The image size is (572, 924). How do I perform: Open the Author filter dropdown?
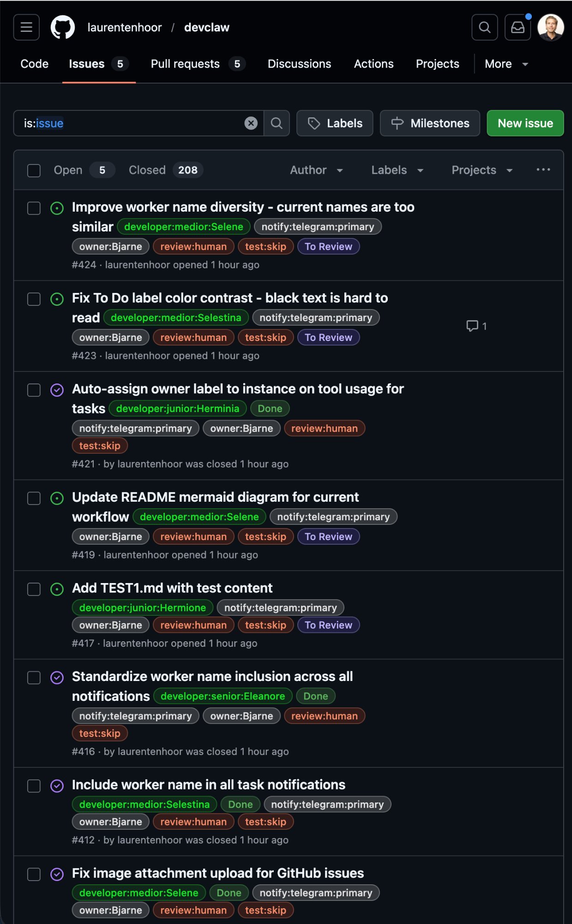pos(316,170)
